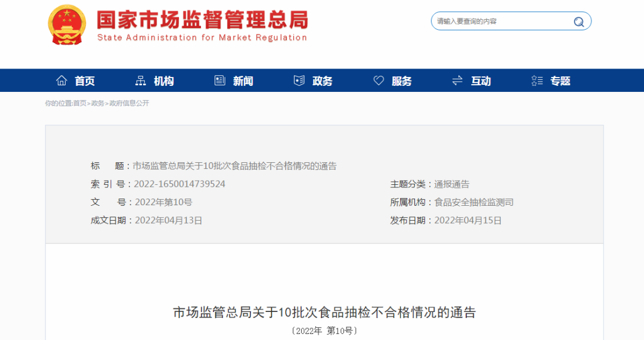Click the 成文日期 value 2022年04月13日
644x340 pixels.
(168, 221)
